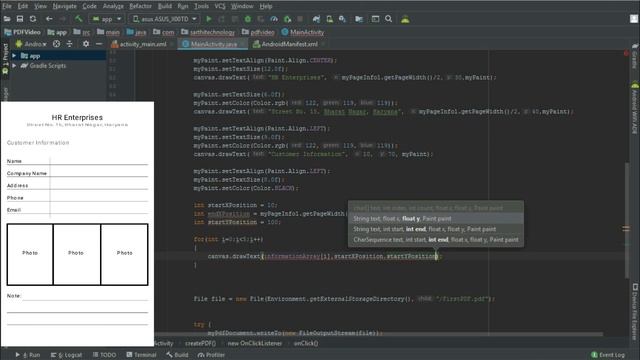Screen dimensions: 640x360
Task: Expand the Gradle Scripts tree node
Action: tap(14, 65)
